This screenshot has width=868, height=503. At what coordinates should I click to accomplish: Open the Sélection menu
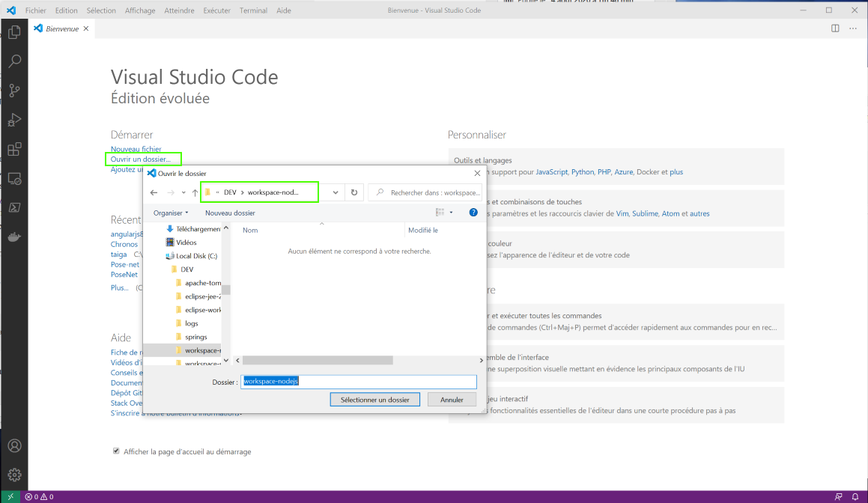coord(101,10)
